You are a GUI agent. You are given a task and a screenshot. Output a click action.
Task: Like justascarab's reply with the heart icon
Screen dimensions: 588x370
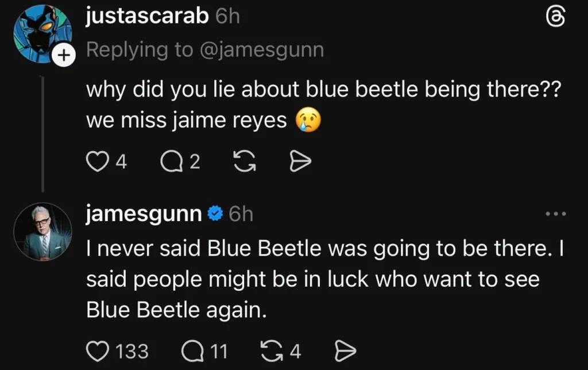(97, 161)
